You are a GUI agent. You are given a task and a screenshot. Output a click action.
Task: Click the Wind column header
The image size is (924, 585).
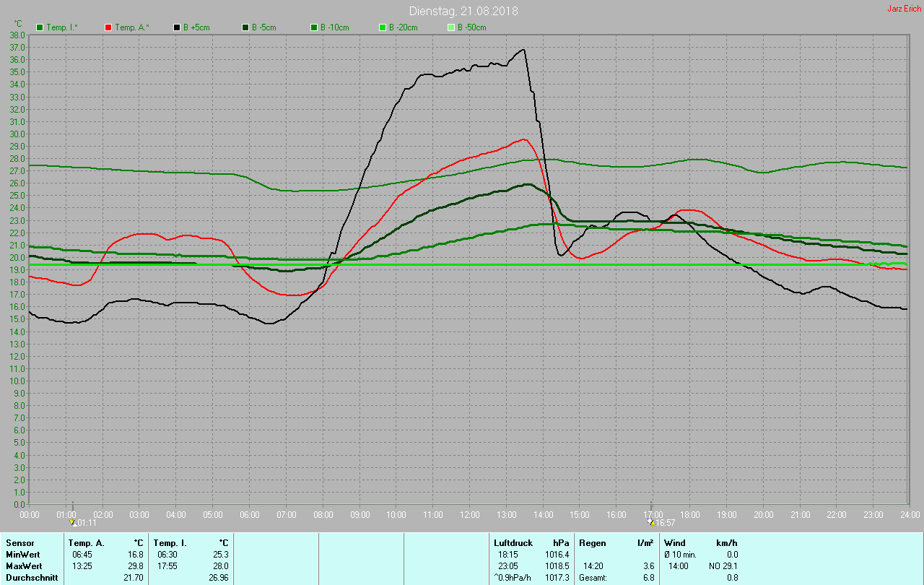point(674,542)
